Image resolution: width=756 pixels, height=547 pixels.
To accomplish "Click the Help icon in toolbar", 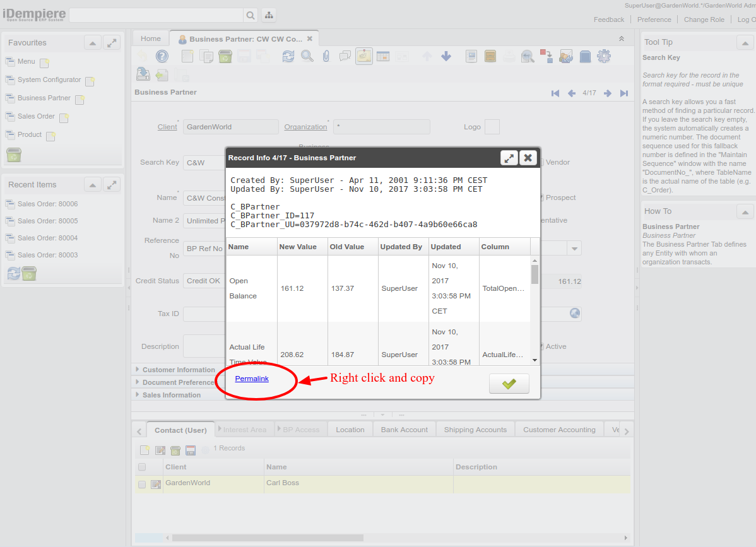I will [x=162, y=56].
